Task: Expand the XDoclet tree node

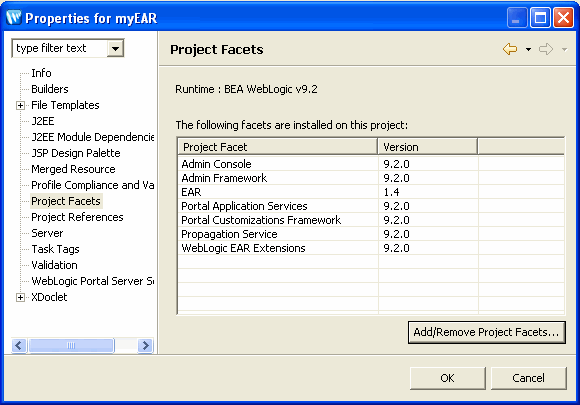Action: (x=20, y=297)
